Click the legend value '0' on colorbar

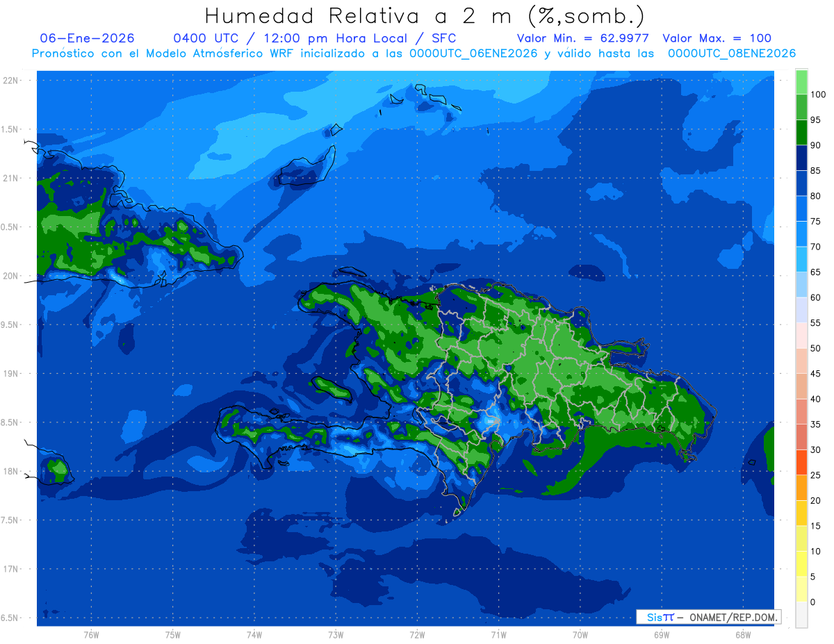pos(813,602)
